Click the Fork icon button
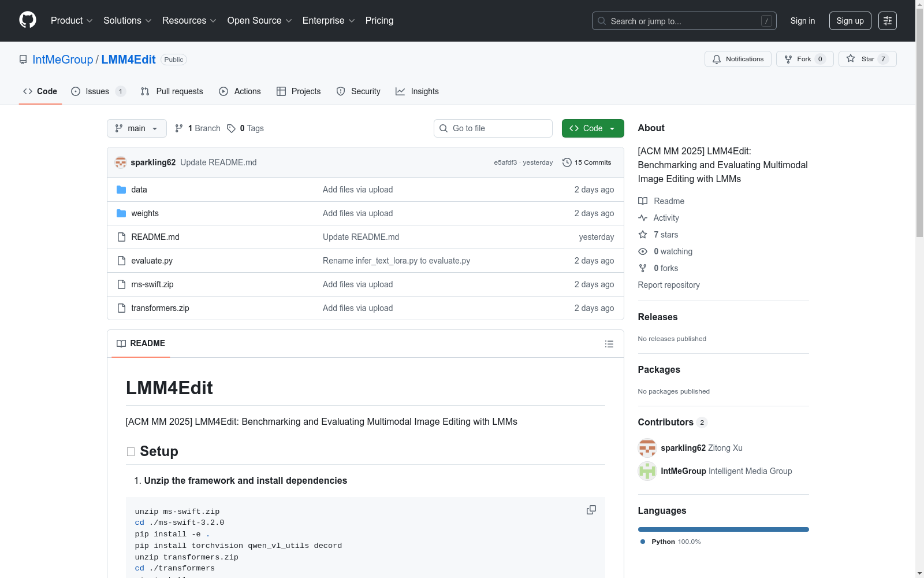 (x=788, y=59)
